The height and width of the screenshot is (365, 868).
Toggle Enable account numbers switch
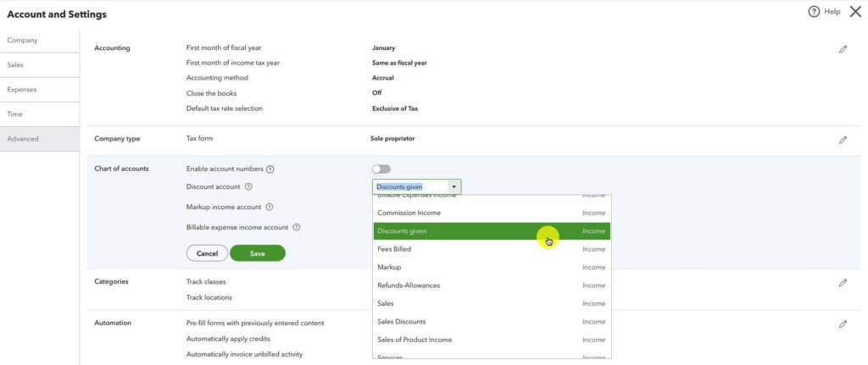click(x=381, y=169)
